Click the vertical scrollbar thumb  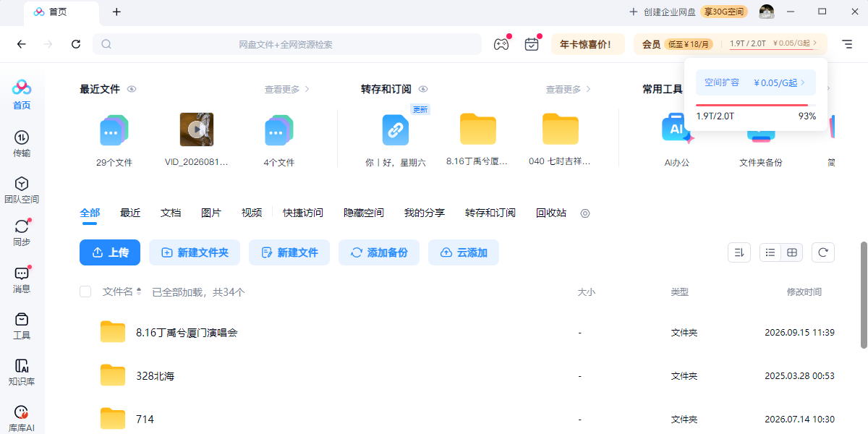[863, 294]
